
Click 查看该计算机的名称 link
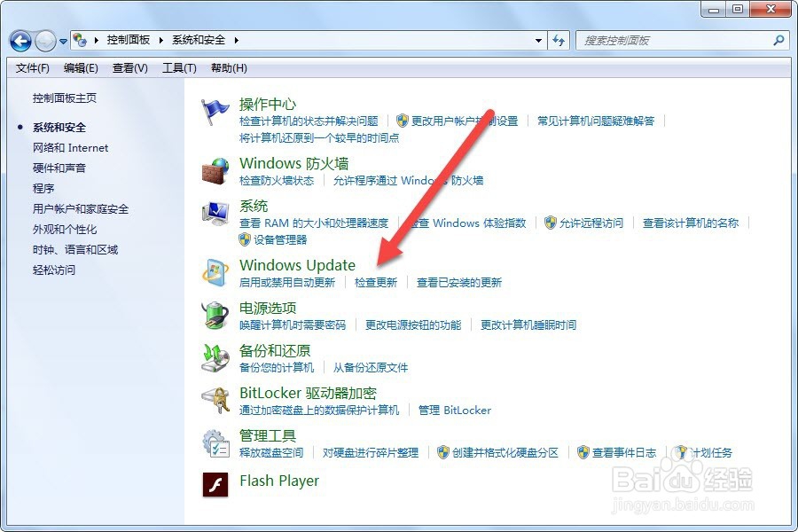point(691,223)
